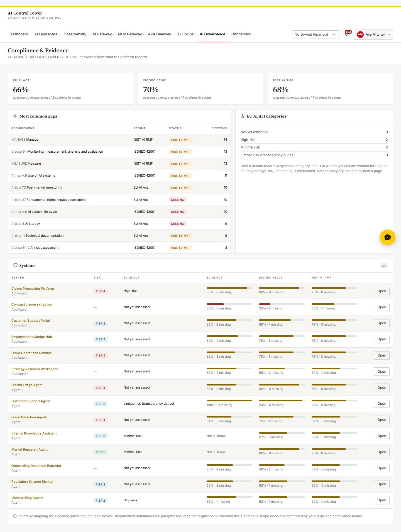The width and height of the screenshot is (401, 532).
Task: Click the info icon beside Indicative mapping note
Action: coord(15,516)
